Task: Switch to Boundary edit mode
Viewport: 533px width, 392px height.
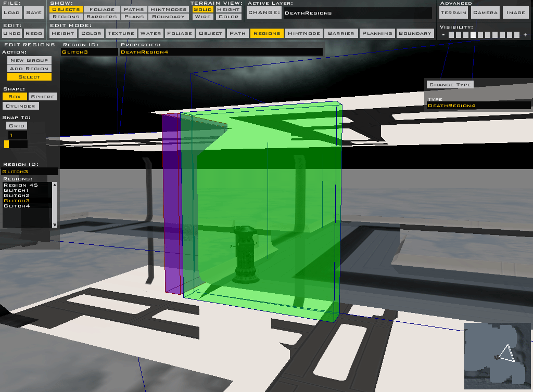Action: coord(415,33)
